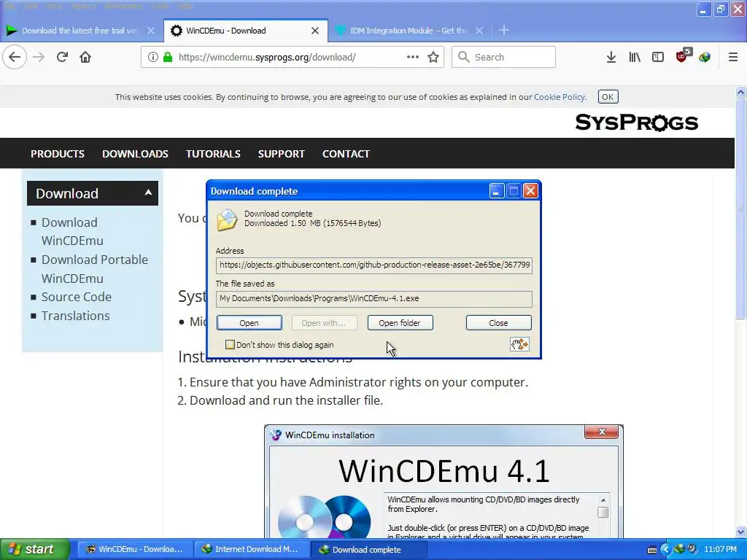Follow the Cookie Policy link
The height and width of the screenshot is (560, 747).
pos(560,97)
